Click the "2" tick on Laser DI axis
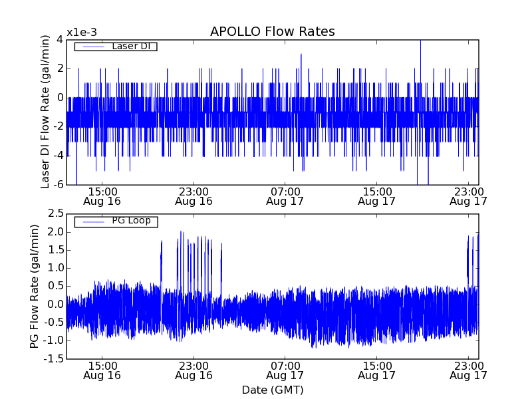 click(x=60, y=68)
